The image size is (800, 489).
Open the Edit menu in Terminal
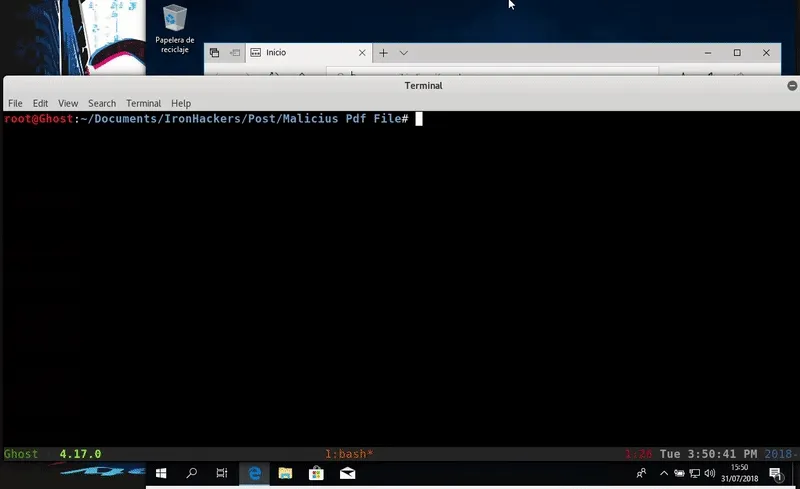[40, 103]
